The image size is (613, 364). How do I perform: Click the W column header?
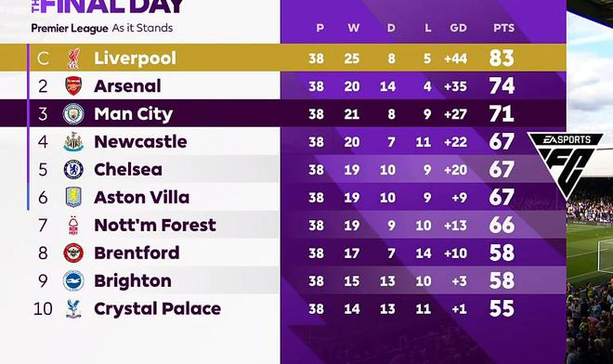[x=354, y=28]
